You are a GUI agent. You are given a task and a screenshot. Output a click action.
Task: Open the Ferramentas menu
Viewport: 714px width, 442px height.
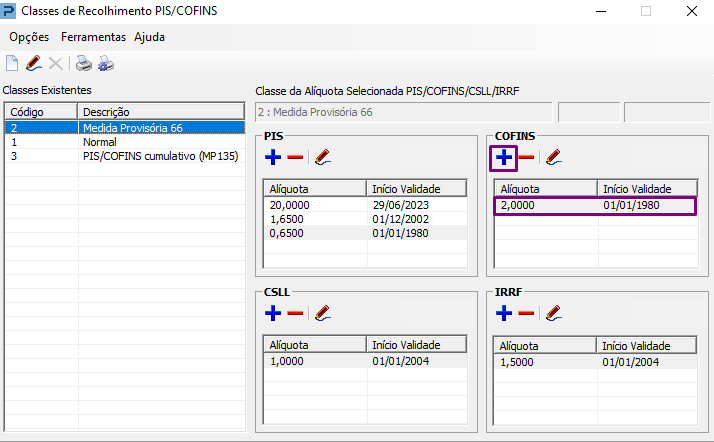pos(93,37)
